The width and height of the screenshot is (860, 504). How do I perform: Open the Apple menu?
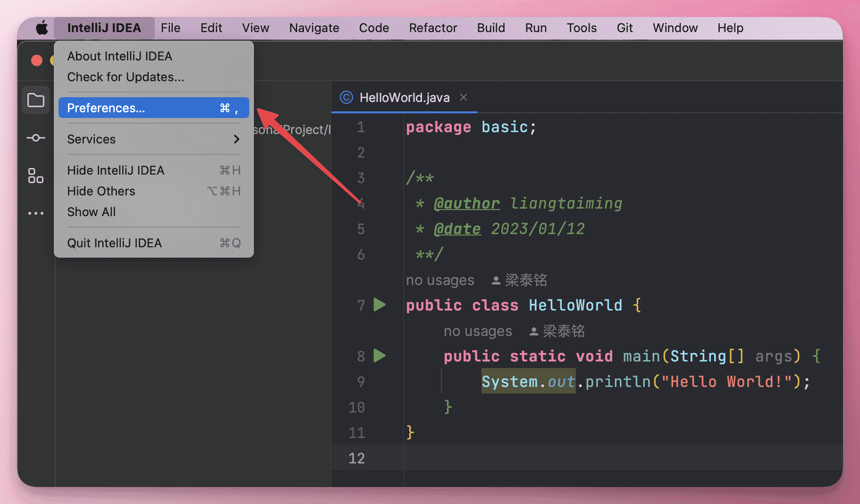42,28
